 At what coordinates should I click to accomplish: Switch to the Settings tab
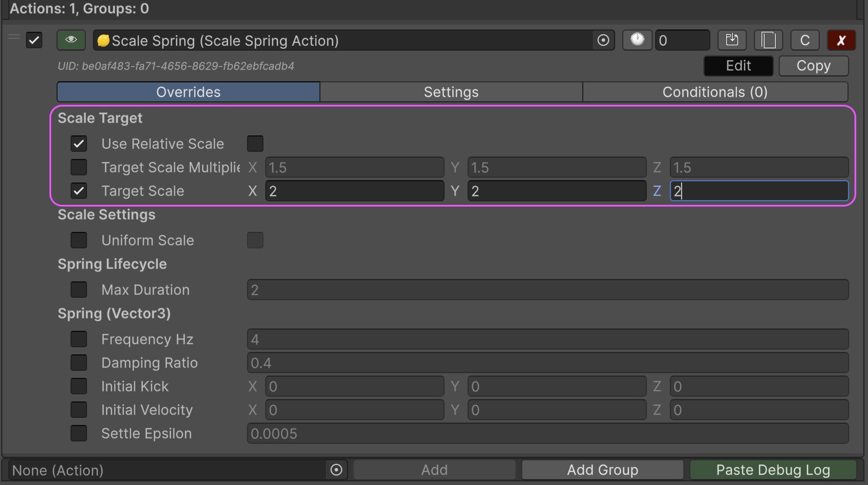pyautogui.click(x=451, y=92)
